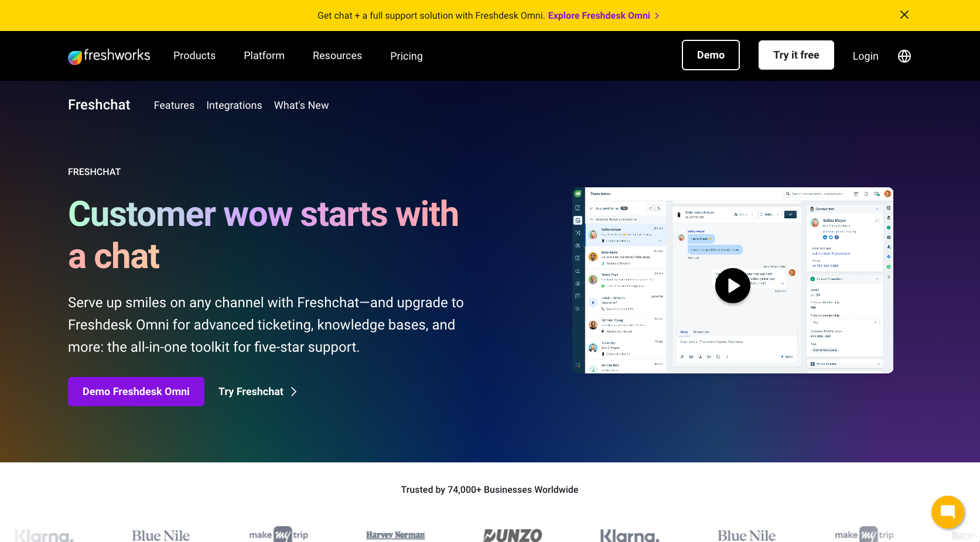Click the Freshworks logo
This screenshot has height=542, width=980.
tap(109, 56)
